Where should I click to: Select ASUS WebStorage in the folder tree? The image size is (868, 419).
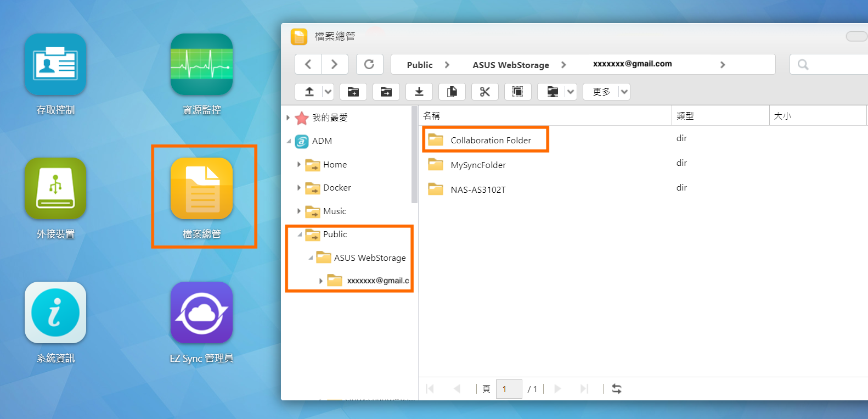[370, 258]
